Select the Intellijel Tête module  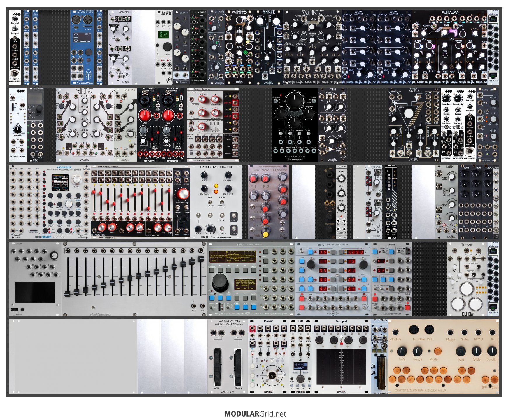pyautogui.click(x=301, y=357)
